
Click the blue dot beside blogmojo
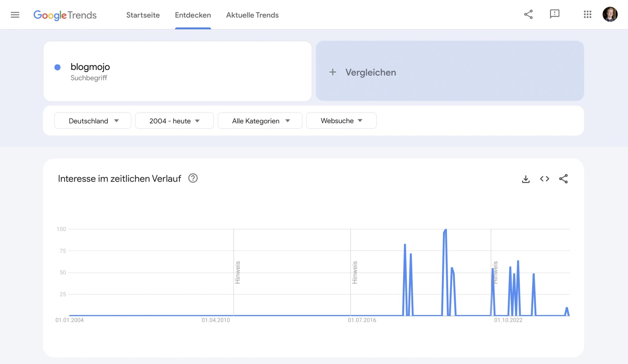(x=58, y=67)
